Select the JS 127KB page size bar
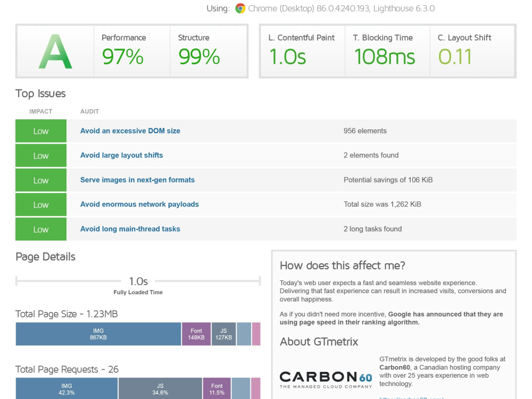Image resolution: width=532 pixels, height=399 pixels. (x=223, y=334)
